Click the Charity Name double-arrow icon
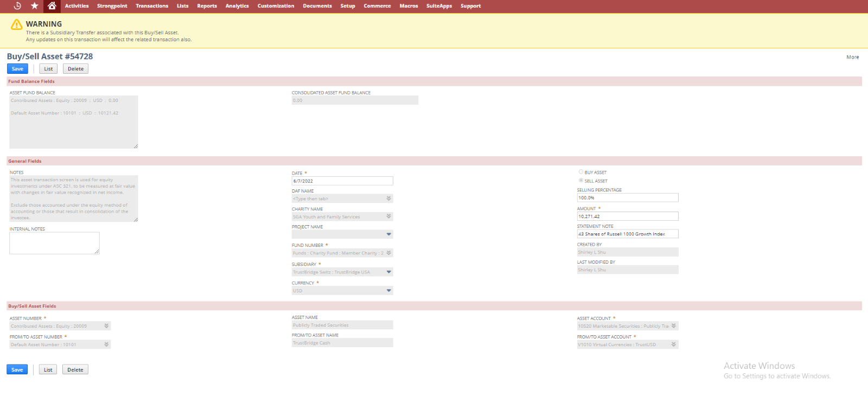The image size is (868, 402). coord(388,216)
